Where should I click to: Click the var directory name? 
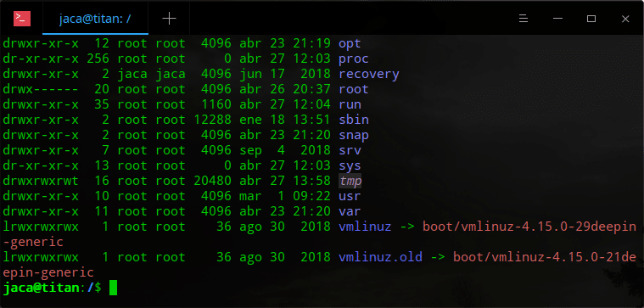tap(350, 211)
